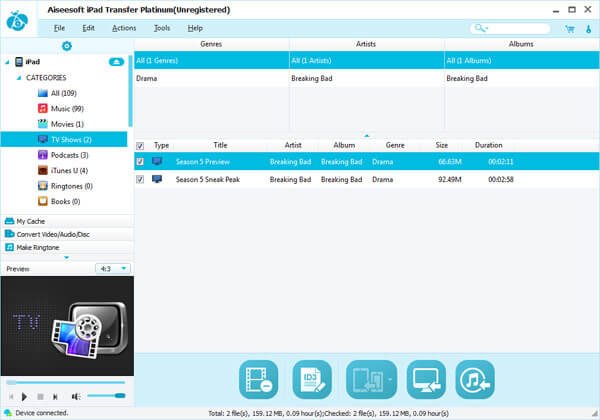The width and height of the screenshot is (600, 420).
Task: Select Breaking Bad in Albums column
Action: 522,78
